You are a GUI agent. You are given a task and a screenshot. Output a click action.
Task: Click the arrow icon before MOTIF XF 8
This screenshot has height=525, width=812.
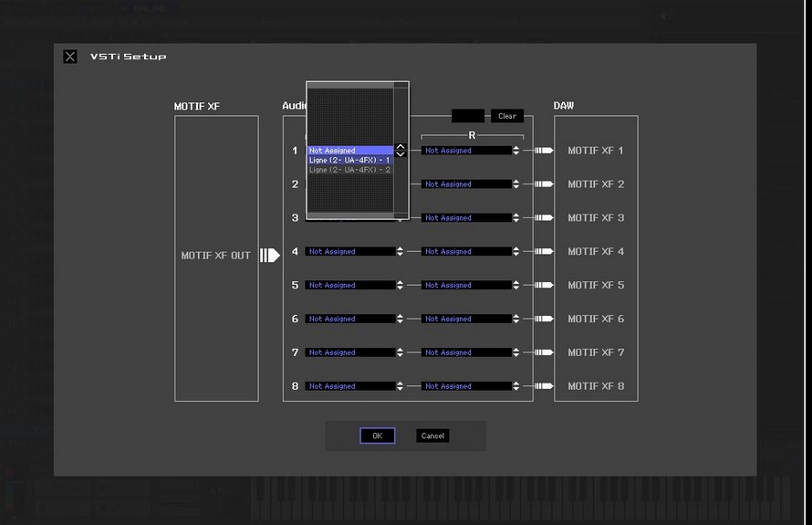click(x=544, y=386)
